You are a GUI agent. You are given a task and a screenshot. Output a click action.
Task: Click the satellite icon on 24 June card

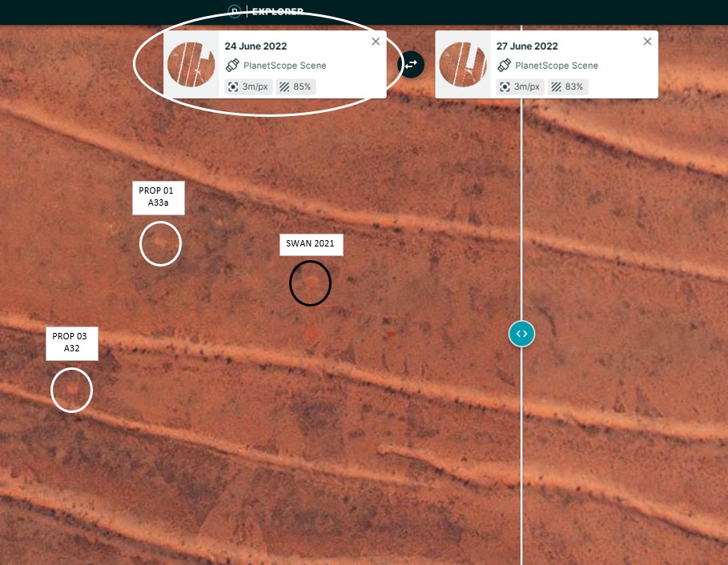click(x=232, y=66)
